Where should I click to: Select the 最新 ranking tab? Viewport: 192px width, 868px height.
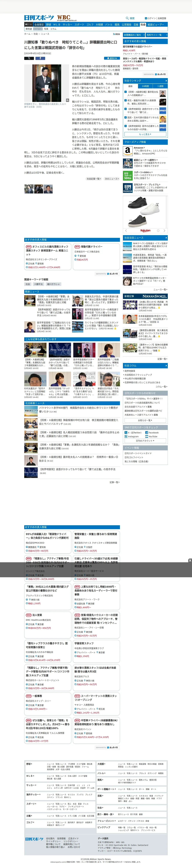(130, 86)
